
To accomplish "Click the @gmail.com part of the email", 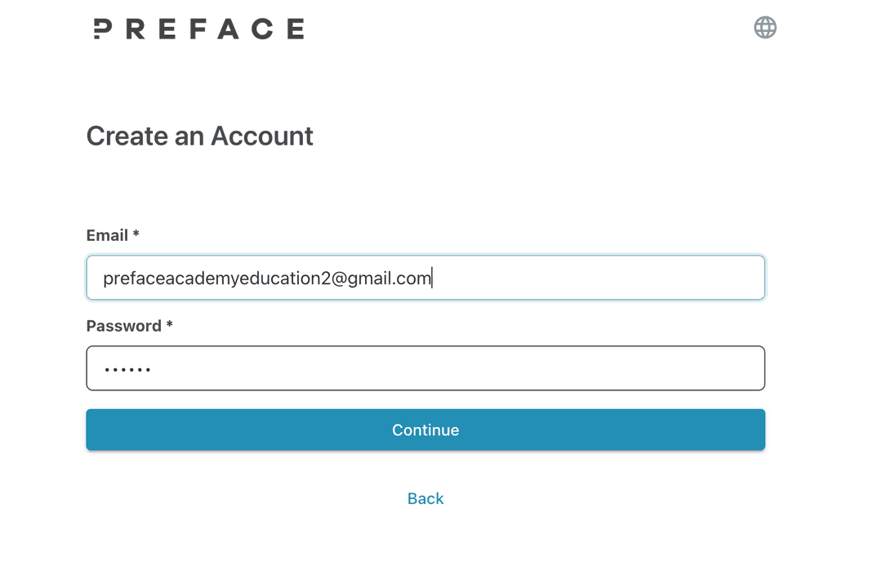I will (x=382, y=278).
